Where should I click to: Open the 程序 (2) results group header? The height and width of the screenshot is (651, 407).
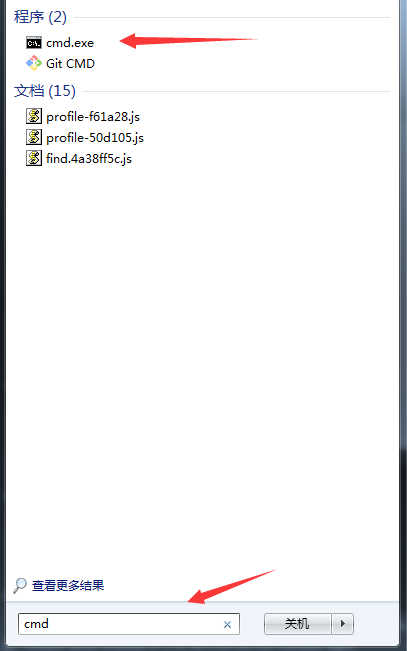40,17
